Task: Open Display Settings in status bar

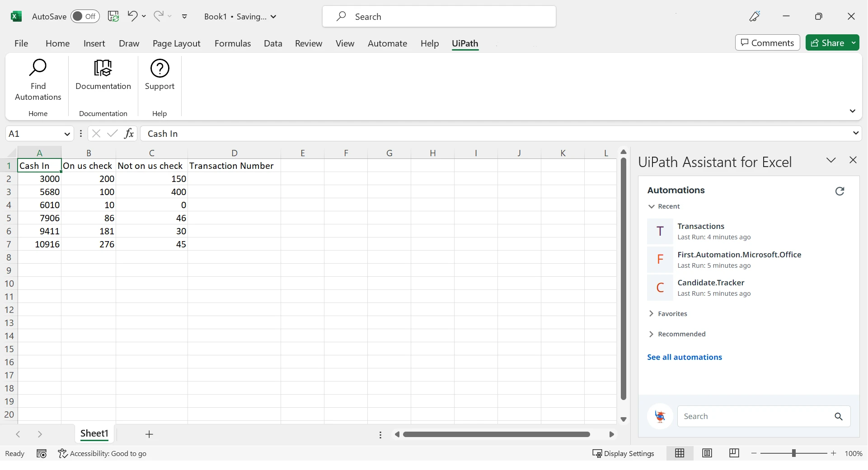Action: tap(624, 454)
